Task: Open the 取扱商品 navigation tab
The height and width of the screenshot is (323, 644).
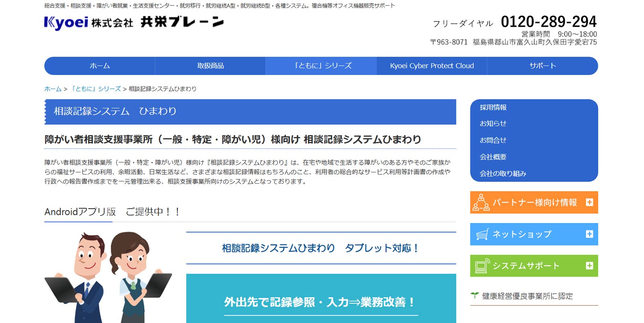Action: pos(210,66)
